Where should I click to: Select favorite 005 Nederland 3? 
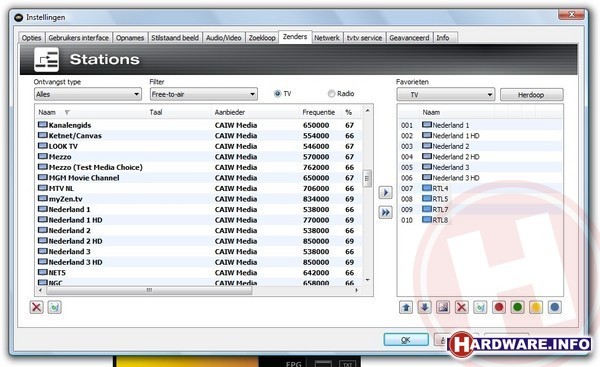(480, 167)
